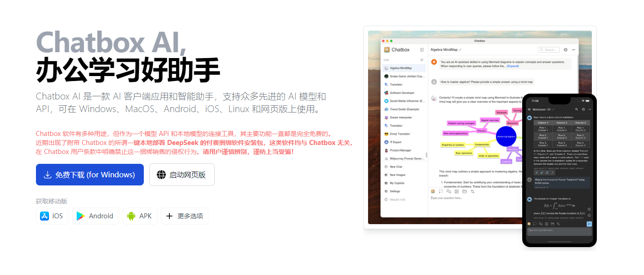Click the search icon in the phone preview header

[x=577, y=109]
